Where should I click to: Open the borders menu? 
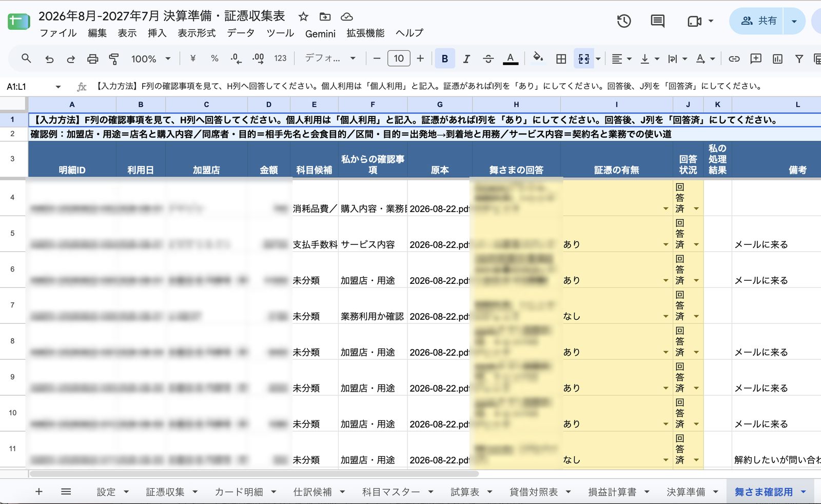click(561, 59)
